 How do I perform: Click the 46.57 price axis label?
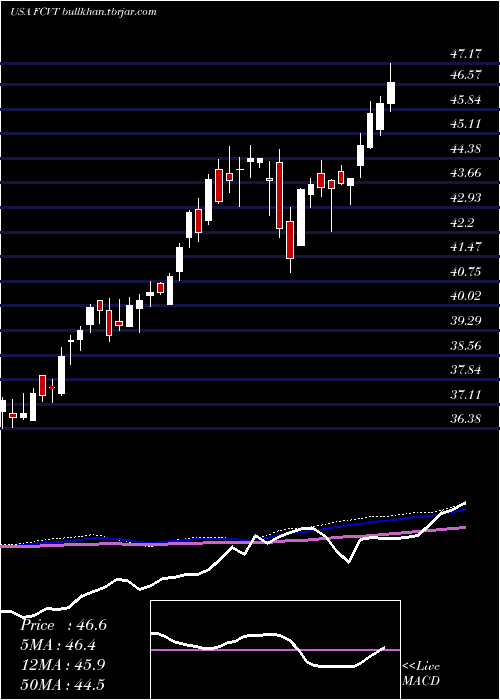466,75
